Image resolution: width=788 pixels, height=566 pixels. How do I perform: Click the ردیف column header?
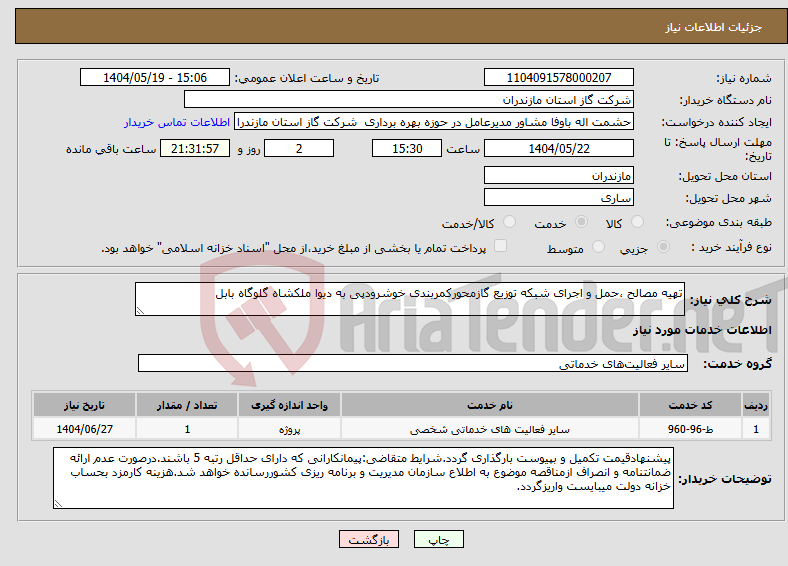(x=756, y=405)
